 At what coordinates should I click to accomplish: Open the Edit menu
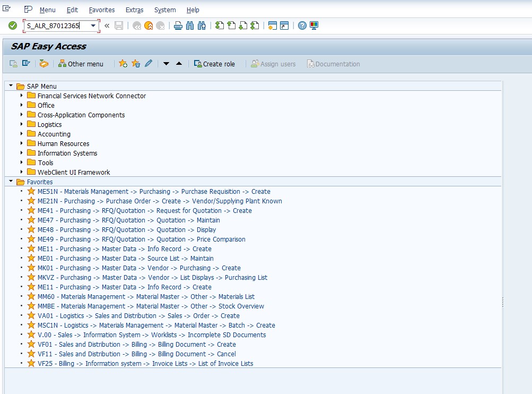pos(72,10)
